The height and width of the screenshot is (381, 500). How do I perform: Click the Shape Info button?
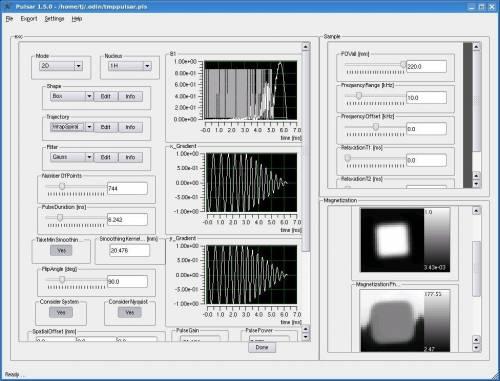[130, 96]
